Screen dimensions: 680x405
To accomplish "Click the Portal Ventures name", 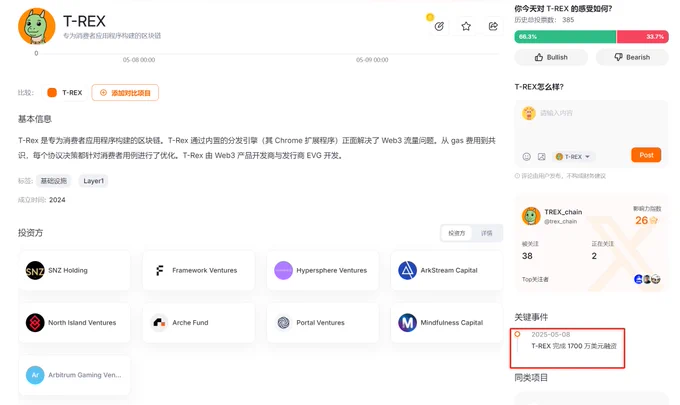I will coord(320,323).
